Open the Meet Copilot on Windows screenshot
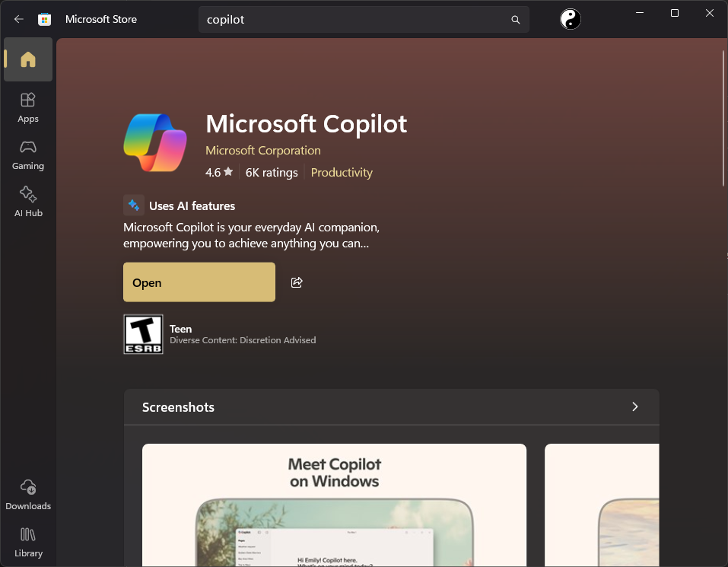Screen dimensions: 728x567 [x=334, y=505]
